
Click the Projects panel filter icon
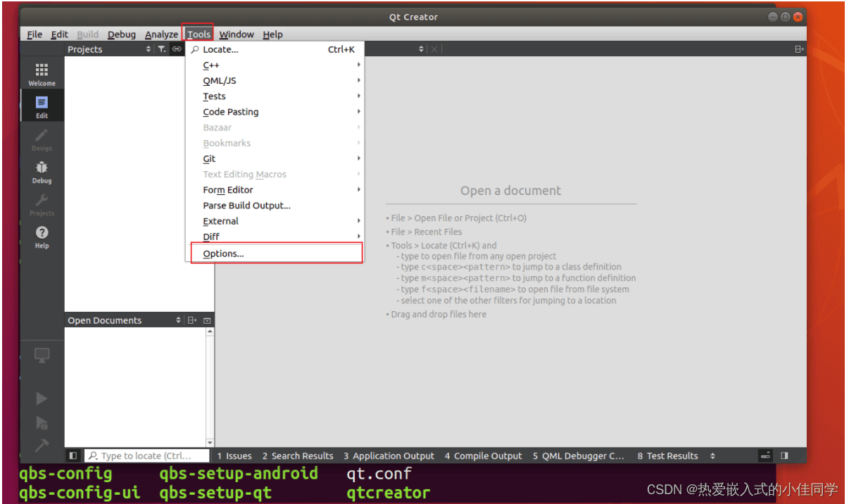(161, 49)
